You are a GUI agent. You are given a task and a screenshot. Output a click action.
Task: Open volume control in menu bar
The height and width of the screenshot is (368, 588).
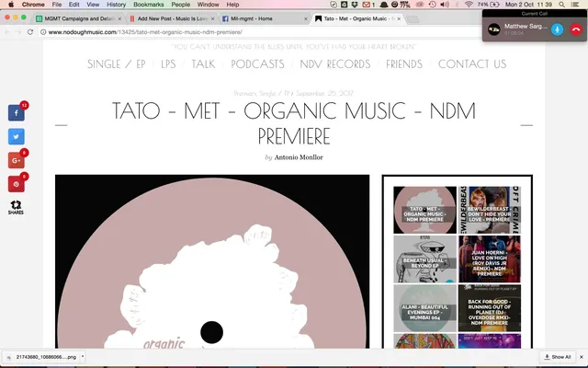tap(445, 5)
